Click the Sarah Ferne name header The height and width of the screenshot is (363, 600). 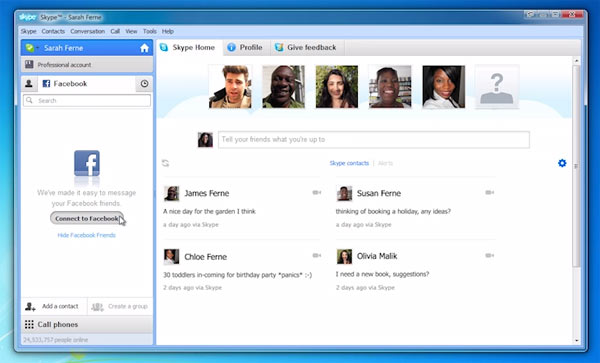(x=64, y=48)
